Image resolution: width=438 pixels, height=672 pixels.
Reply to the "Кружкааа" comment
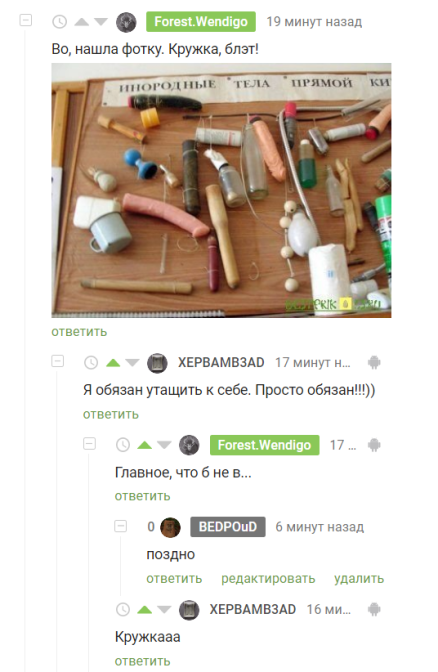(x=143, y=661)
